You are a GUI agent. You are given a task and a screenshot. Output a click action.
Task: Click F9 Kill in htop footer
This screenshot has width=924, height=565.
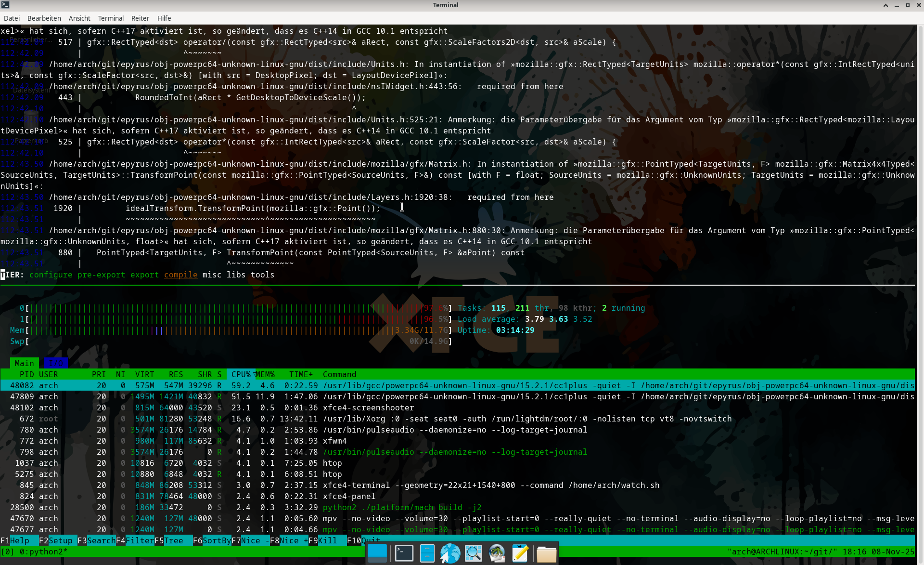[x=327, y=540]
